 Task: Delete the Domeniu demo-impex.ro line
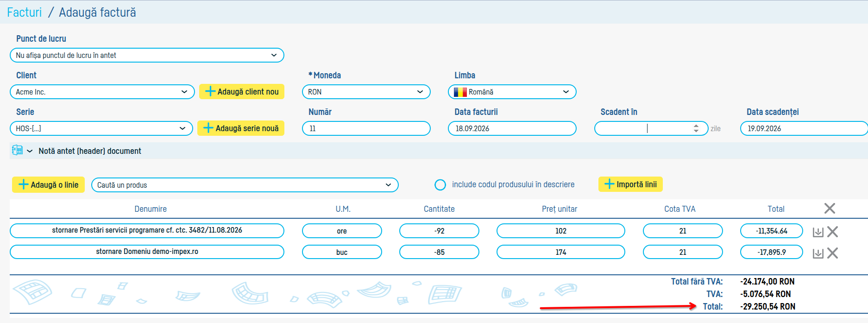pyautogui.click(x=832, y=253)
